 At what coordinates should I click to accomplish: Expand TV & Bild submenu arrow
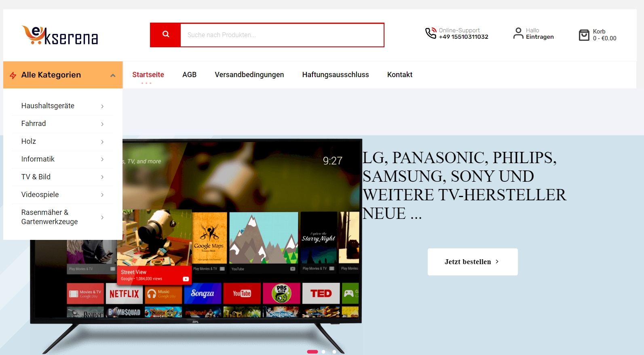pyautogui.click(x=102, y=177)
